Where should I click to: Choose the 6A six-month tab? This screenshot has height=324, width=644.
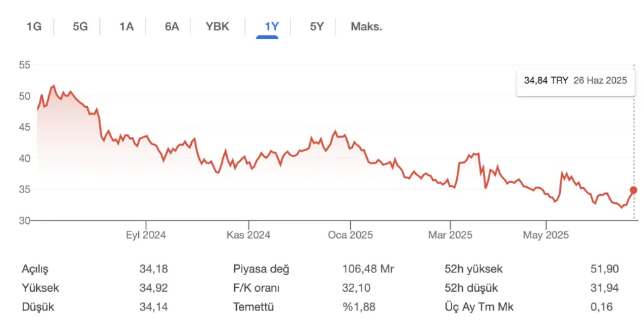tap(172, 27)
